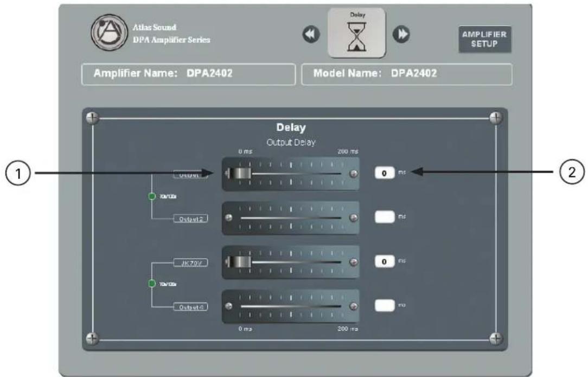Click right-end knob of Output4 slider
The image size is (588, 377).
[x=353, y=306]
